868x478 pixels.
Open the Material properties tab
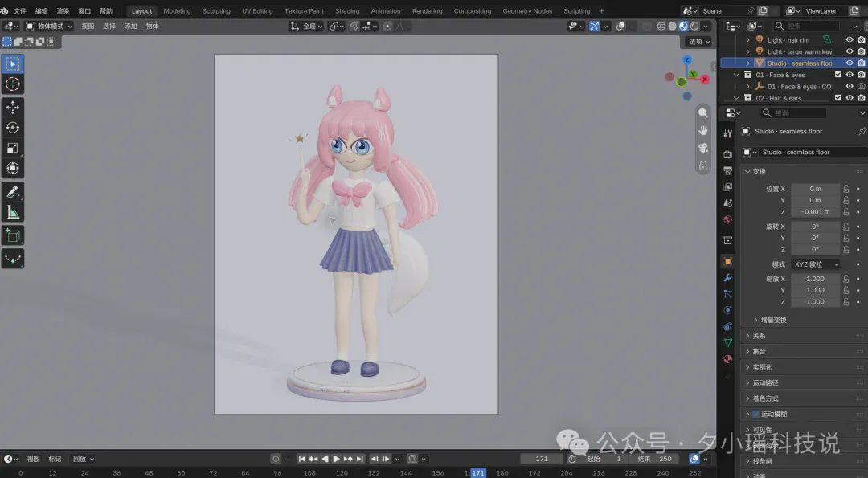point(728,359)
